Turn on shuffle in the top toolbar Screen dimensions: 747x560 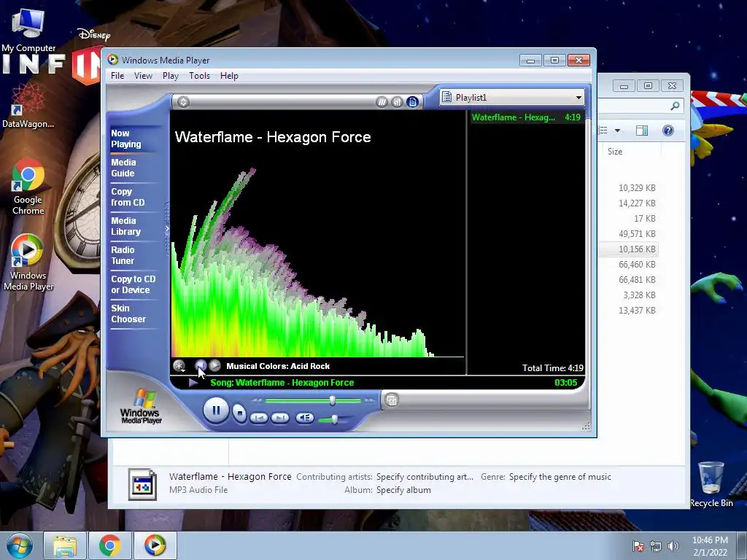382,102
